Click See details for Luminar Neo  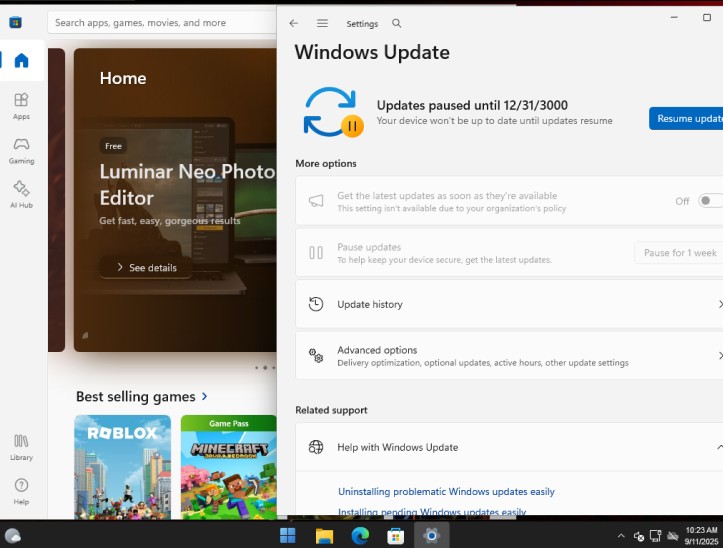[146, 268]
